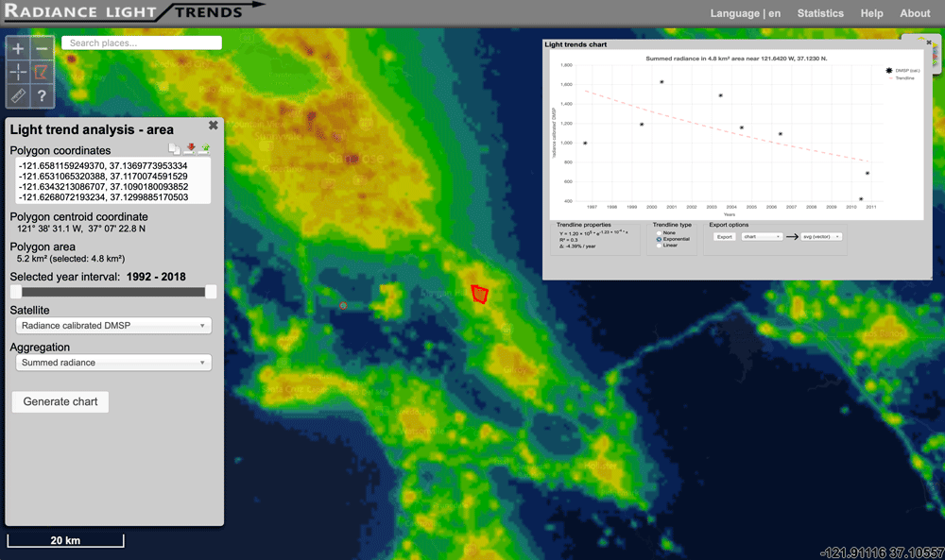Click the zoom in plus map tool
The height and width of the screenshot is (560, 945).
coord(19,48)
